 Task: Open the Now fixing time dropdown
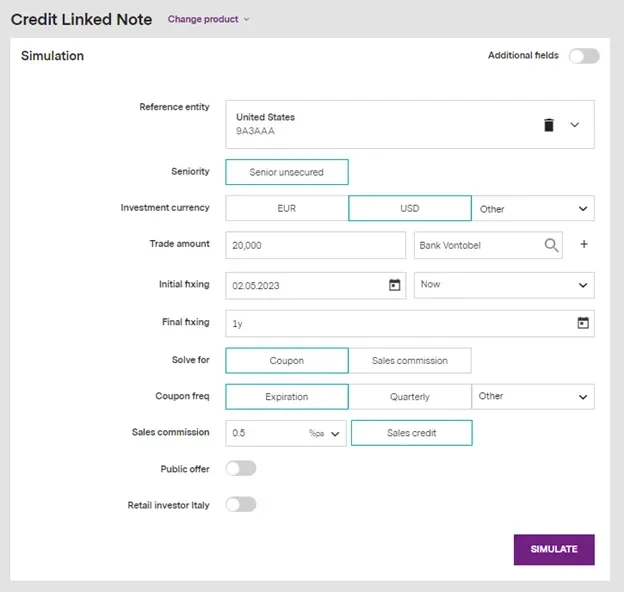[x=504, y=285]
